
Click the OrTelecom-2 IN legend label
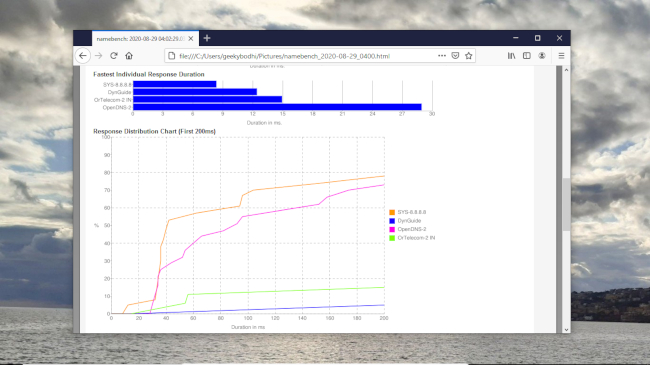point(416,238)
